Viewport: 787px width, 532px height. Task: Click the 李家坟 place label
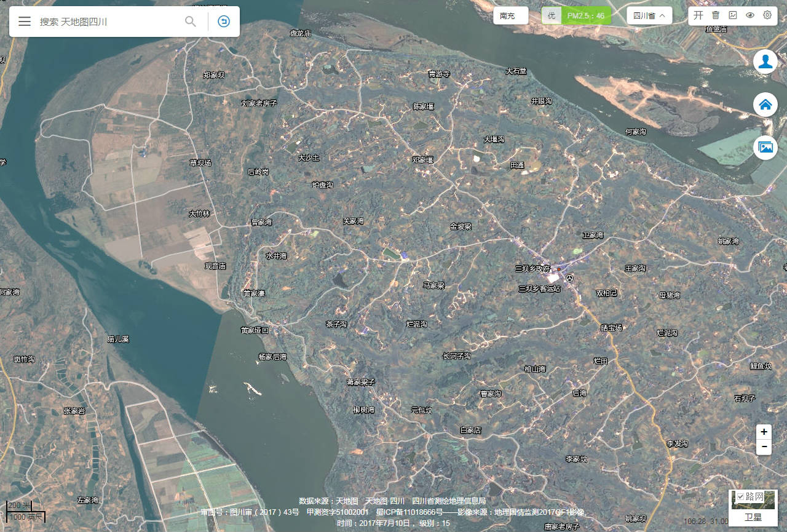pos(577,459)
